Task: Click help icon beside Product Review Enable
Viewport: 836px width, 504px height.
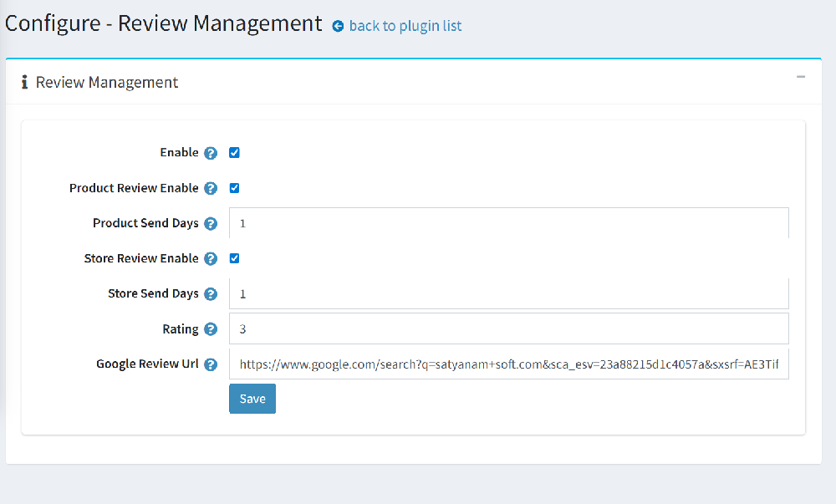Action: coord(211,188)
